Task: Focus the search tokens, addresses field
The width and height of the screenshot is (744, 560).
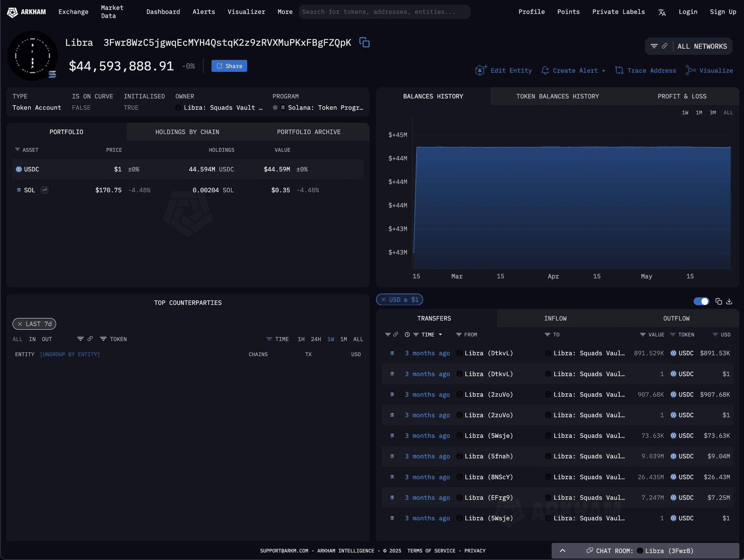Action: (x=385, y=12)
